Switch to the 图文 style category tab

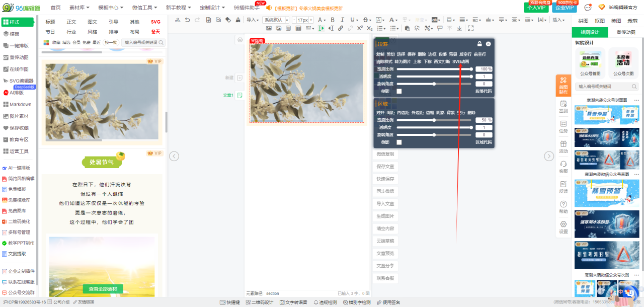pyautogui.click(x=93, y=22)
